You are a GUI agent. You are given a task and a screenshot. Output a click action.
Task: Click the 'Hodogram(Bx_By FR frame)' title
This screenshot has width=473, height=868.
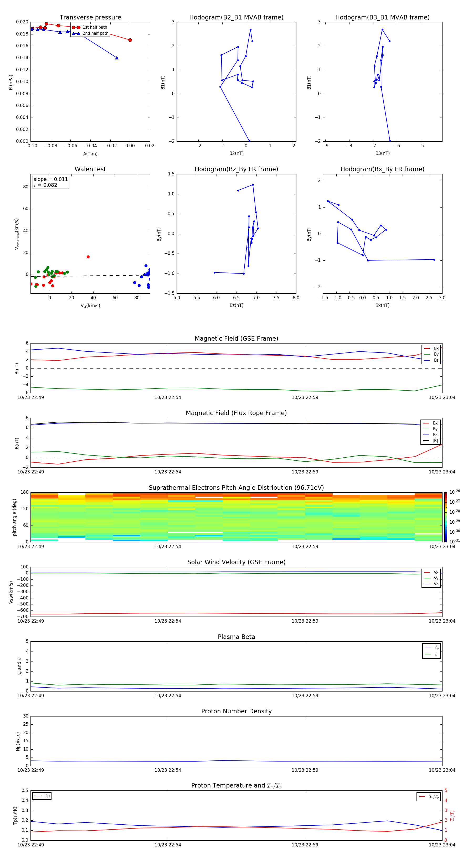pos(382,169)
